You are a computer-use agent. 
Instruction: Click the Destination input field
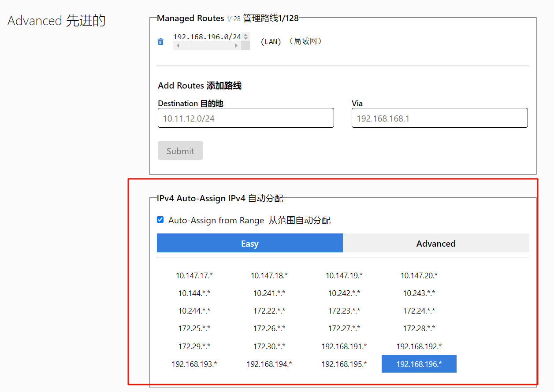point(245,118)
